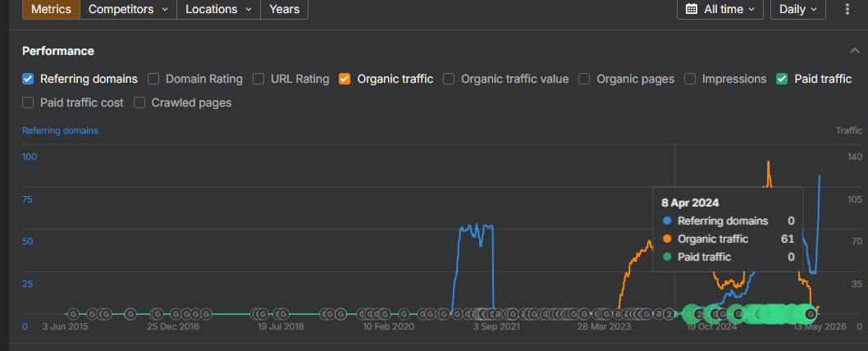Click the Google update marker above 13 May 2026
This screenshot has height=351, width=868.
pos(811,314)
